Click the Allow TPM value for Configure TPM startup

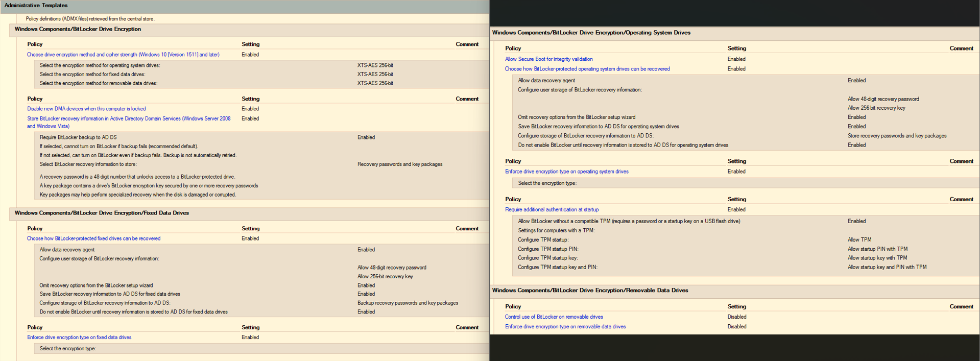pos(859,240)
